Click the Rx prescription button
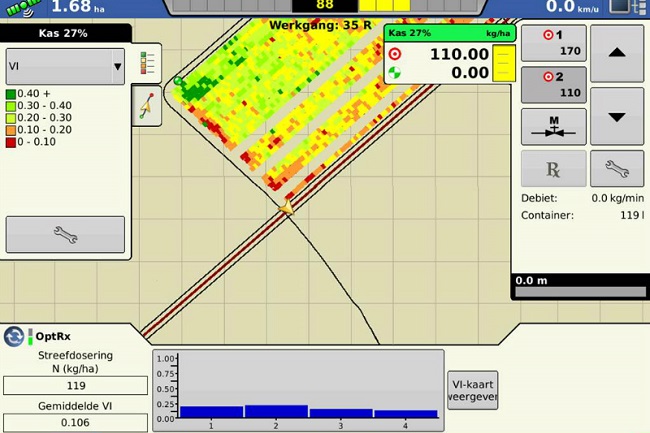This screenshot has width=650, height=433. [553, 169]
